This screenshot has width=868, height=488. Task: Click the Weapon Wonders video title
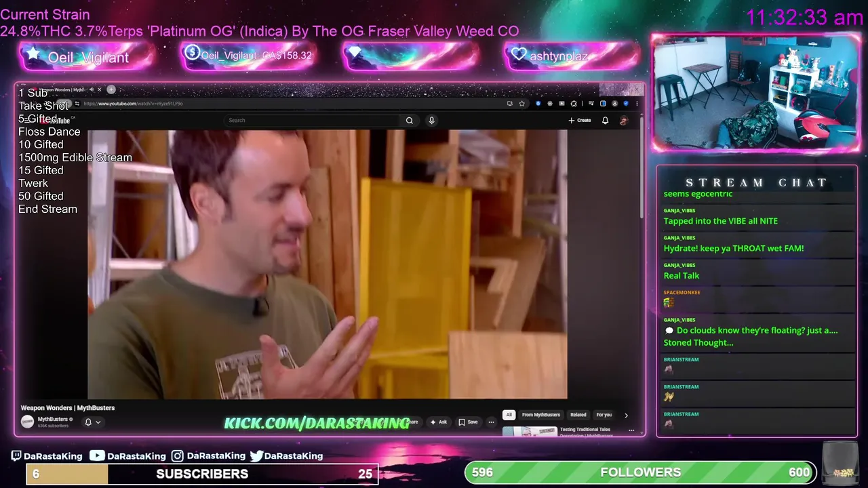click(68, 408)
